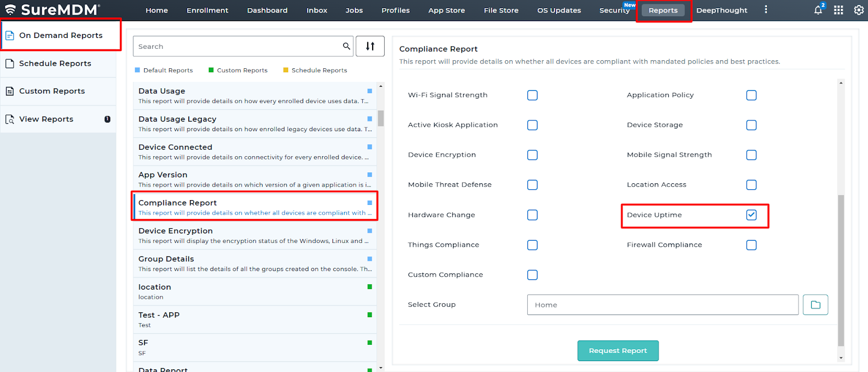Check the Application Policy checkbox
The width and height of the screenshot is (868, 372).
pos(751,95)
